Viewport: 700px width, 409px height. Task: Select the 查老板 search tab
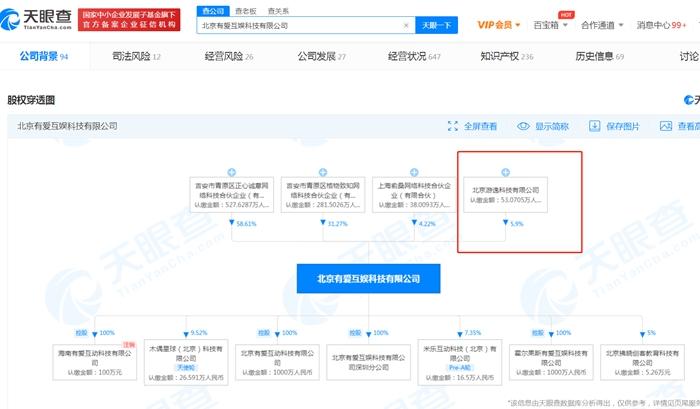(x=246, y=11)
